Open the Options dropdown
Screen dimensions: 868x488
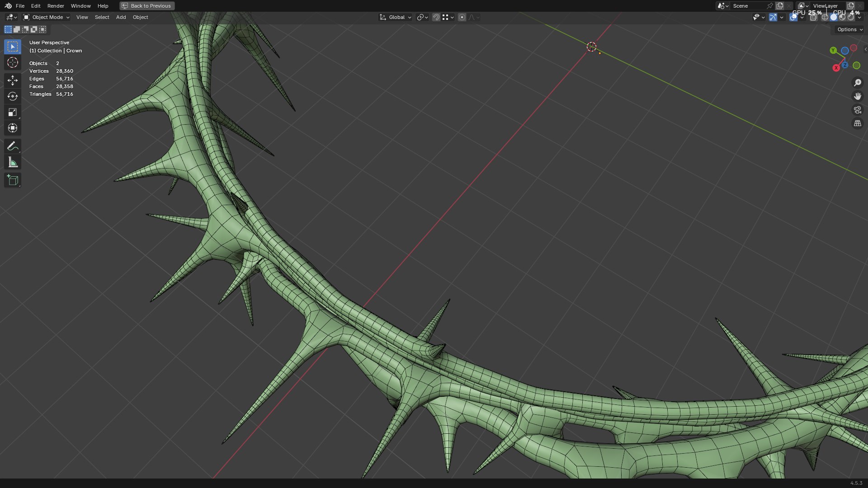coord(849,29)
